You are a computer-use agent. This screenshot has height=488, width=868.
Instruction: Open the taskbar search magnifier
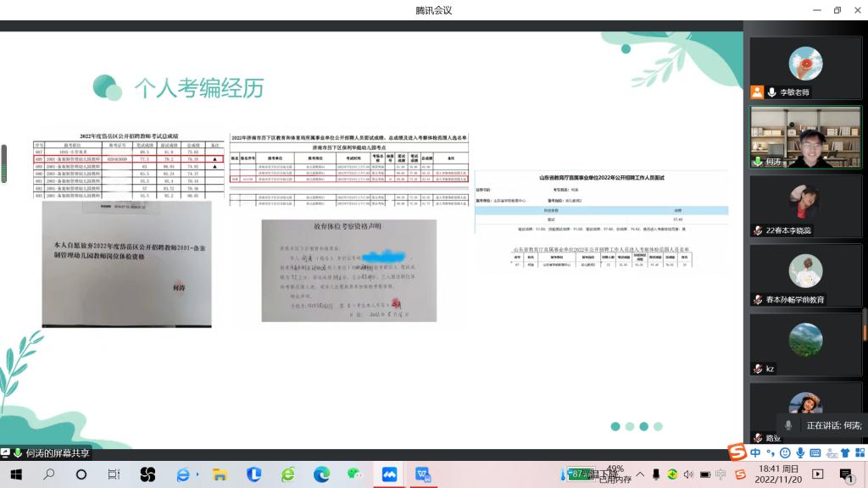48,474
